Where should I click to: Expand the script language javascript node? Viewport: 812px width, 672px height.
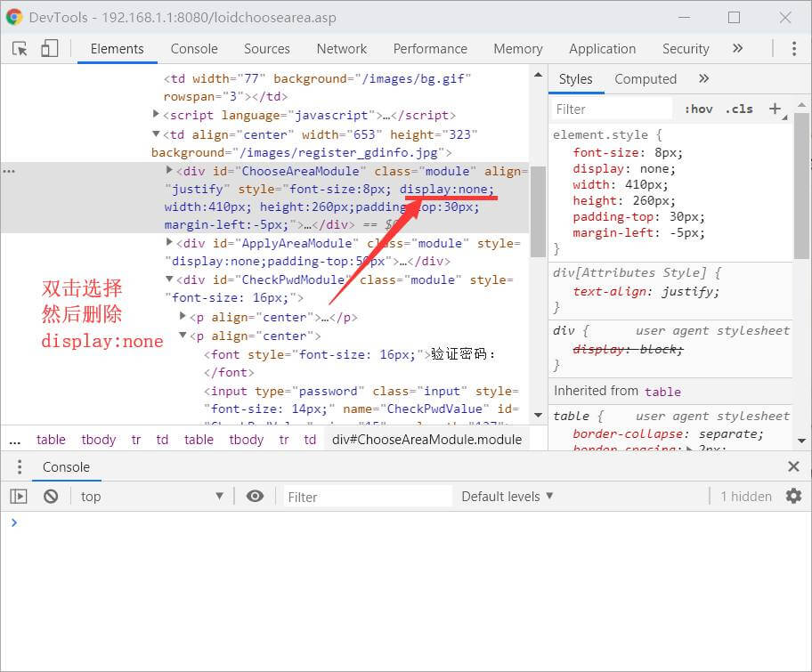point(157,114)
